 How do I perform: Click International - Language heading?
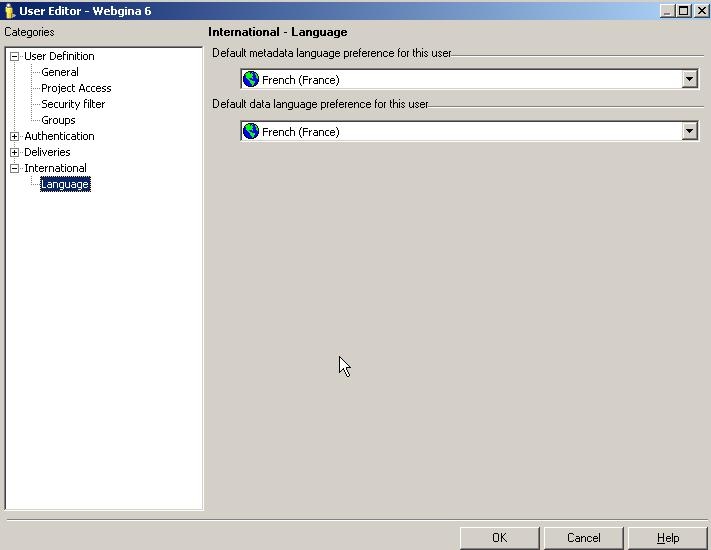278,32
